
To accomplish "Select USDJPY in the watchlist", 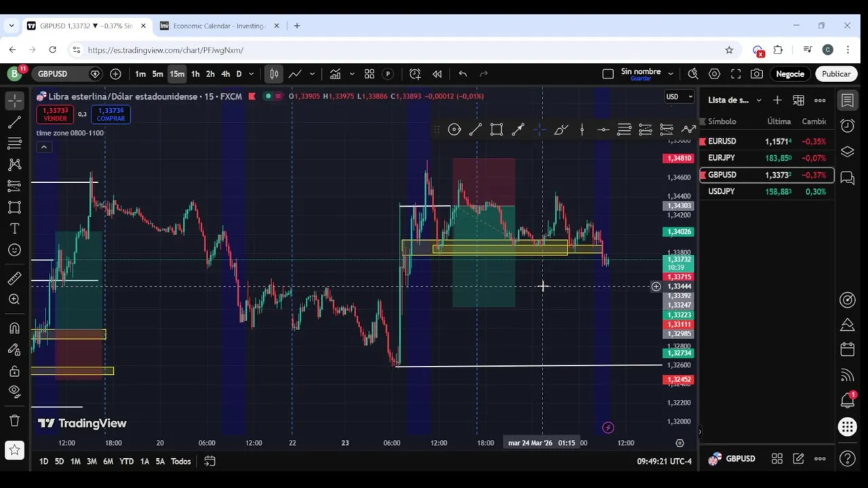I will point(767,192).
